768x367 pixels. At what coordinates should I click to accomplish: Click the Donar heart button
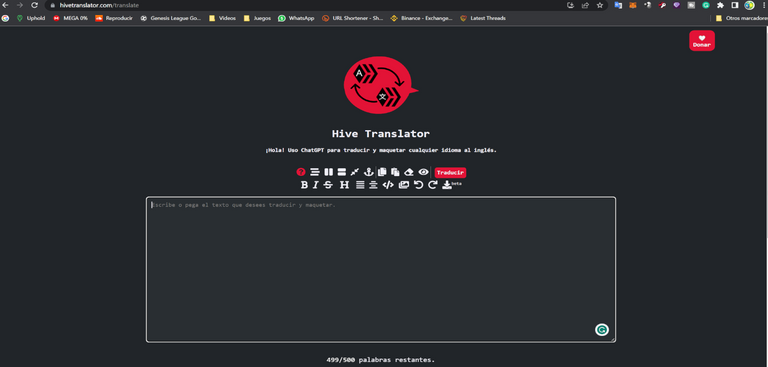coord(701,41)
